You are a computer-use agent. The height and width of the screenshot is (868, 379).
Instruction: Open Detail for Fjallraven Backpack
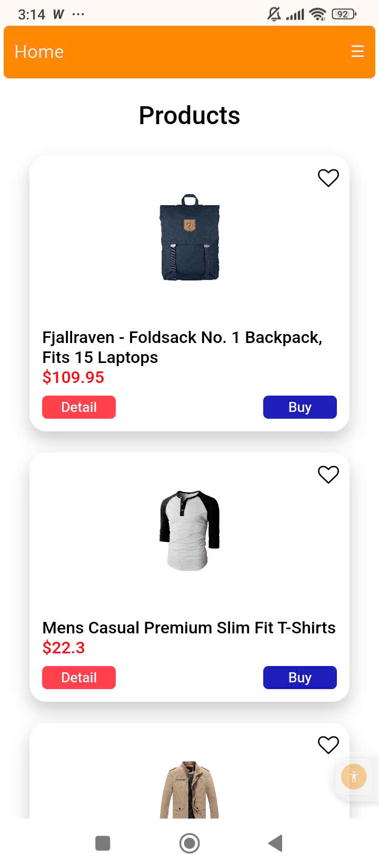point(79,407)
